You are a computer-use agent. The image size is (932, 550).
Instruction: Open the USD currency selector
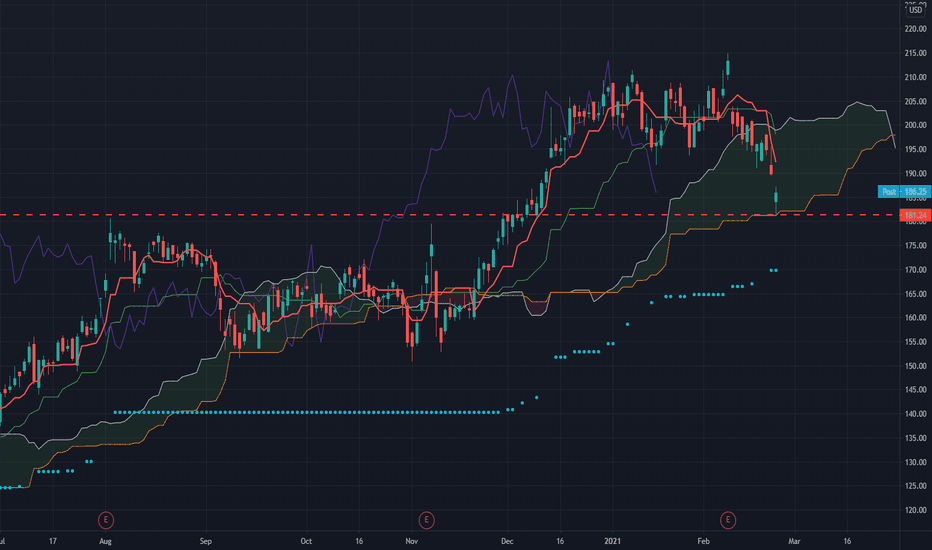pos(915,10)
